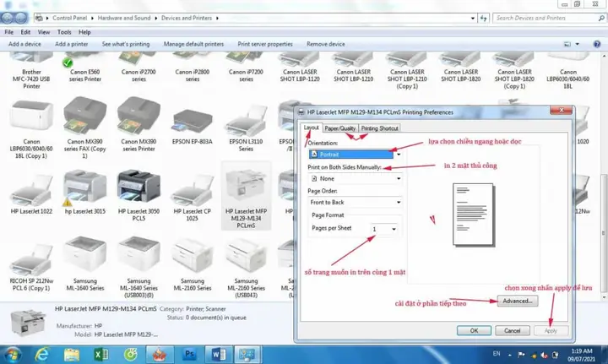
Task: Focus the Search Devices and Printers field
Action: [x=549, y=19]
